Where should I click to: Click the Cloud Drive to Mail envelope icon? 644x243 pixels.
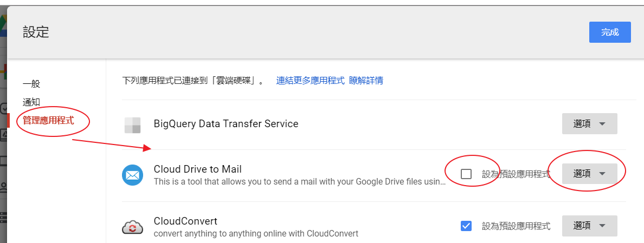(x=132, y=175)
